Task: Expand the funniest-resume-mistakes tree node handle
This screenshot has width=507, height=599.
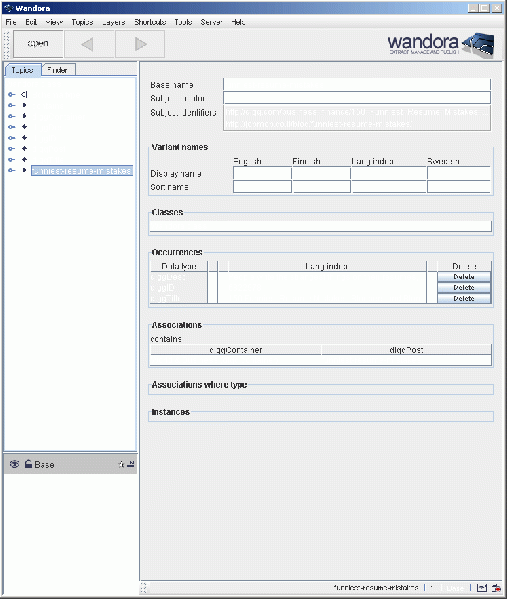Action: click(x=11, y=170)
